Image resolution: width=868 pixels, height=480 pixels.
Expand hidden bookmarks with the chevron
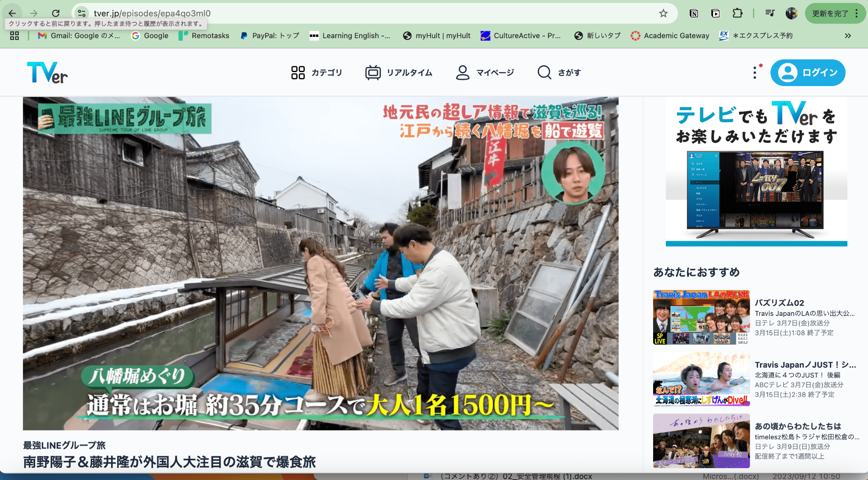click(x=848, y=36)
